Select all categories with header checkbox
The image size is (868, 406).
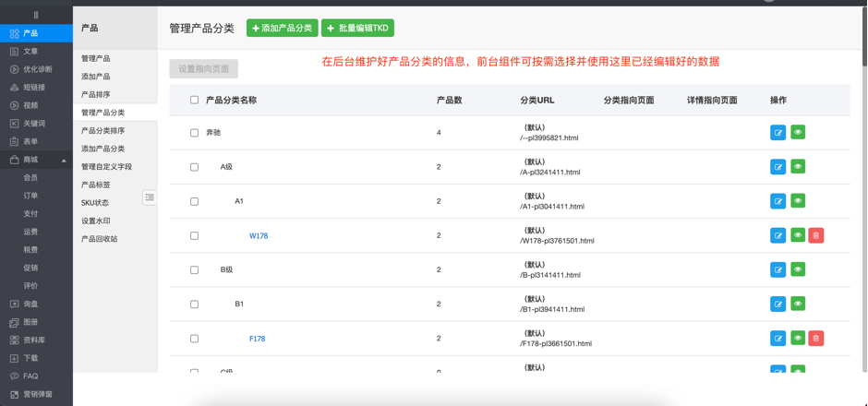click(x=194, y=101)
